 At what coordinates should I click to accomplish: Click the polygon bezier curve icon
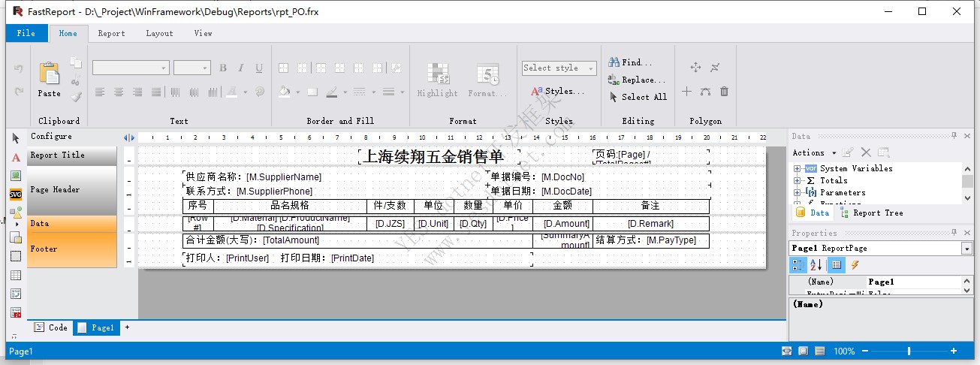coord(705,92)
